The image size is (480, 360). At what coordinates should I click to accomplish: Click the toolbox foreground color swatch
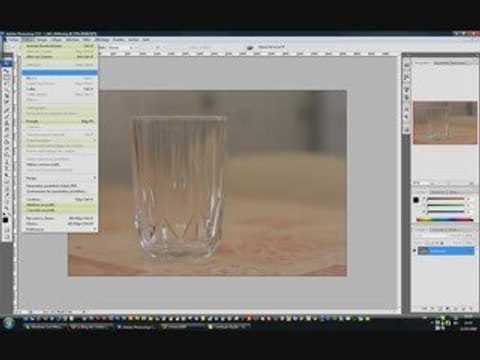pyautogui.click(x=5, y=220)
